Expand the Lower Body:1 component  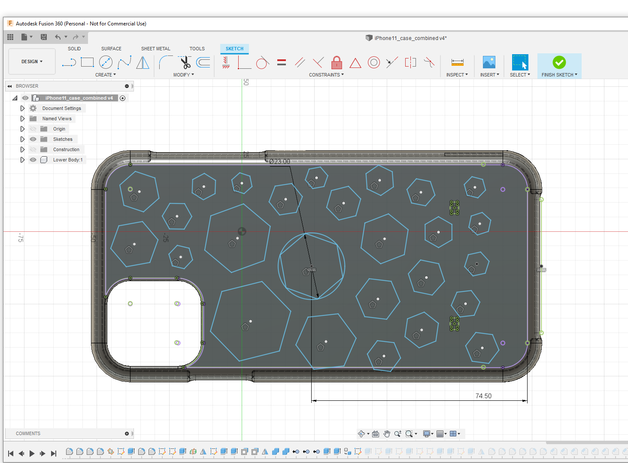[x=22, y=159]
